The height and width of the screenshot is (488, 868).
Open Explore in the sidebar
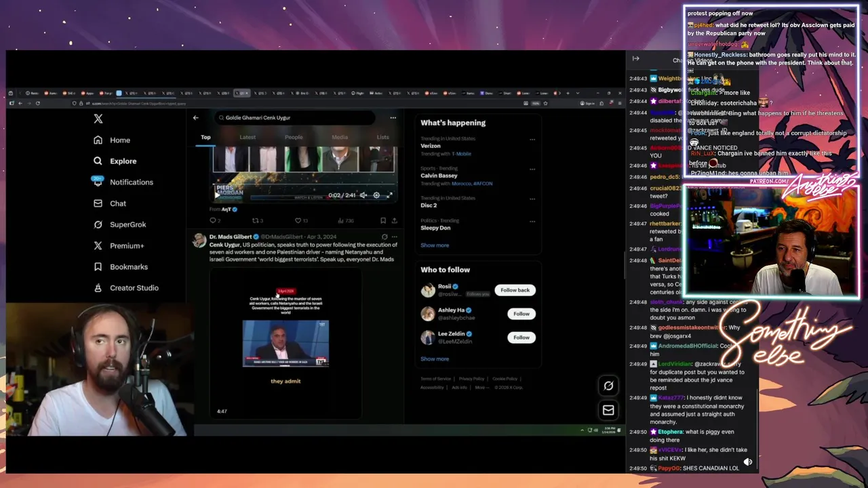[x=115, y=161]
